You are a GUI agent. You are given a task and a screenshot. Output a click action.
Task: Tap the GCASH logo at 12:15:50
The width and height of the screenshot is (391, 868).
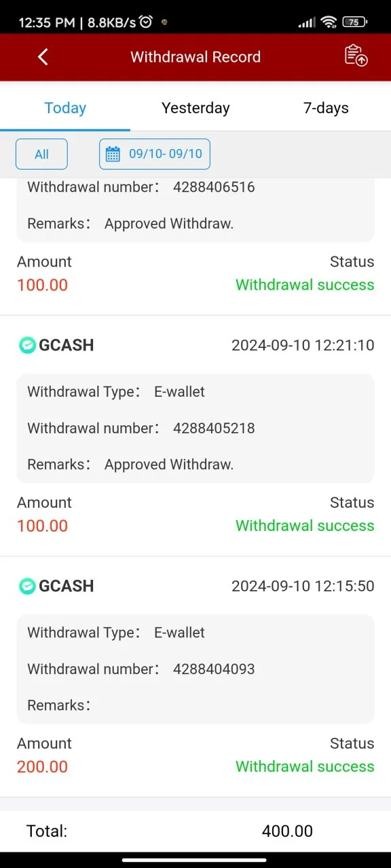[27, 586]
